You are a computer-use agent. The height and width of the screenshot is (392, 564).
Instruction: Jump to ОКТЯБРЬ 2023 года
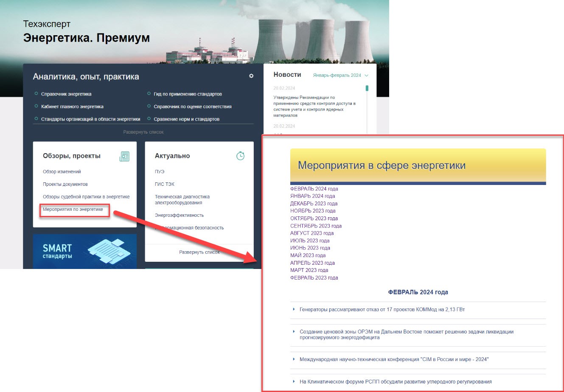[x=314, y=218]
